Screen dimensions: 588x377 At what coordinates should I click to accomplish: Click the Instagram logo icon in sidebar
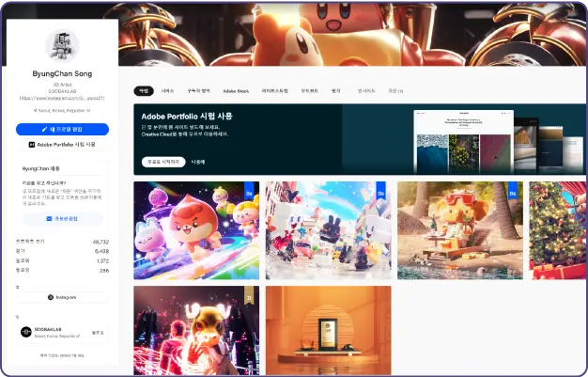pyautogui.click(x=51, y=297)
